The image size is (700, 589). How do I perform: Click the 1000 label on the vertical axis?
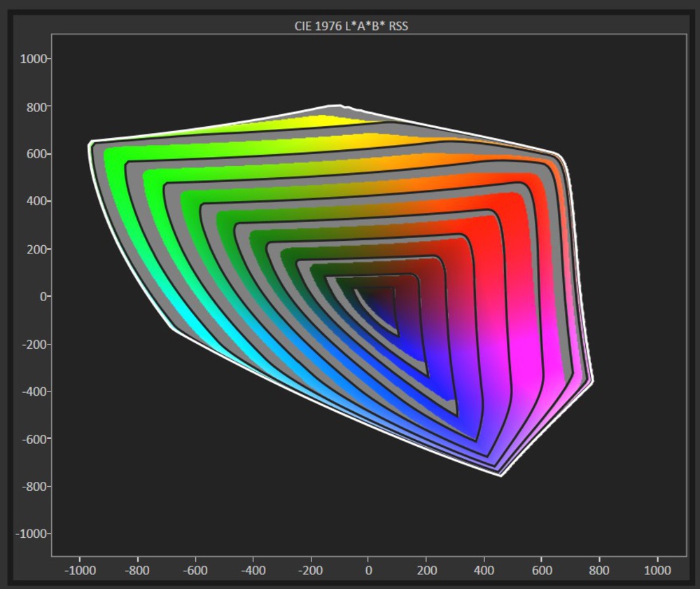click(32, 60)
